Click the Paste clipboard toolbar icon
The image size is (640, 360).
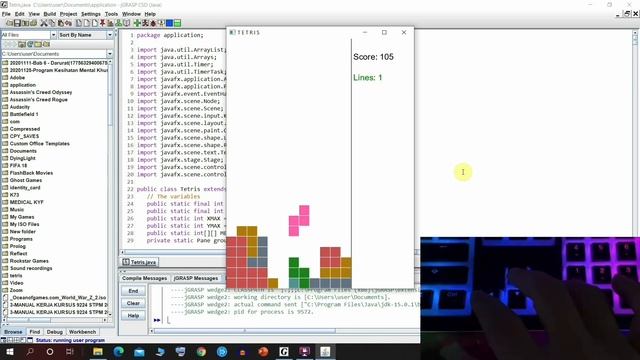(x=60, y=23)
